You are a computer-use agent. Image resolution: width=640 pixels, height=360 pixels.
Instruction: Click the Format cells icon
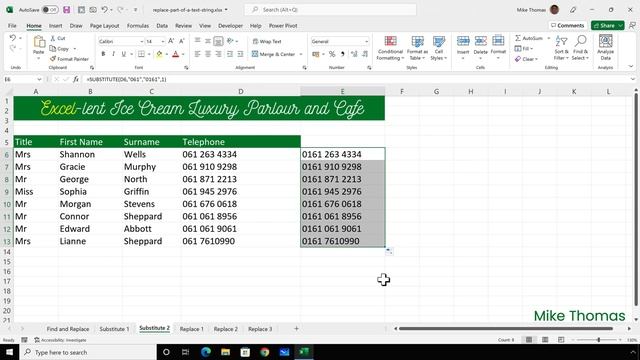tap(498, 41)
